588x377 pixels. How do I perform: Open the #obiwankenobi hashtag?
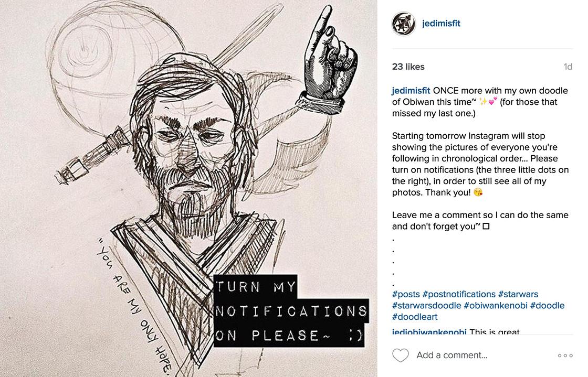[x=496, y=306]
